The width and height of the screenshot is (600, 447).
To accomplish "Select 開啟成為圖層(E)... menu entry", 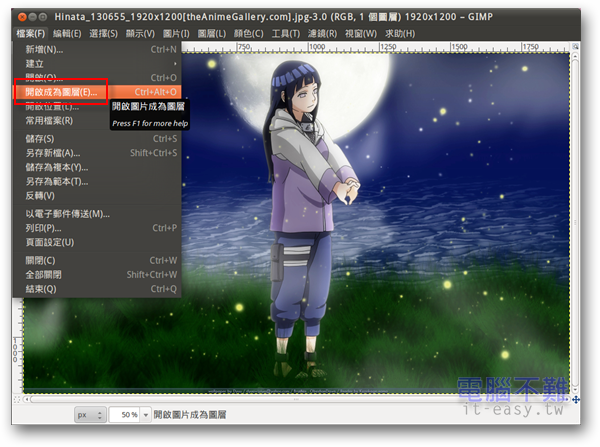I will (x=62, y=91).
